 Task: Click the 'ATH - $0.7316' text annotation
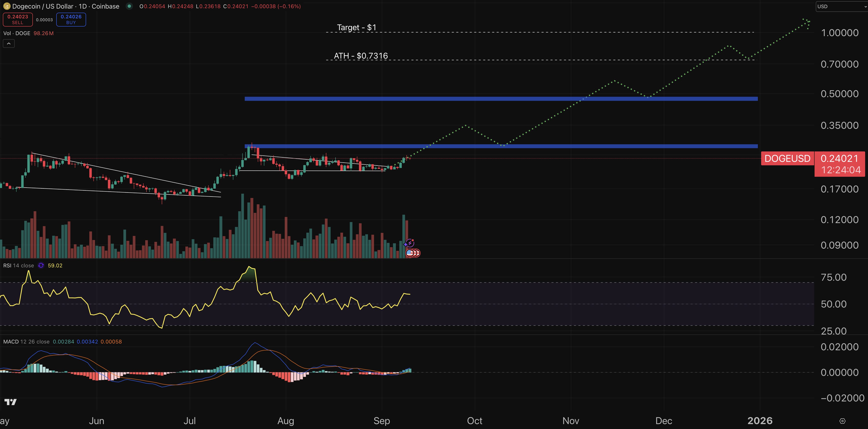361,56
